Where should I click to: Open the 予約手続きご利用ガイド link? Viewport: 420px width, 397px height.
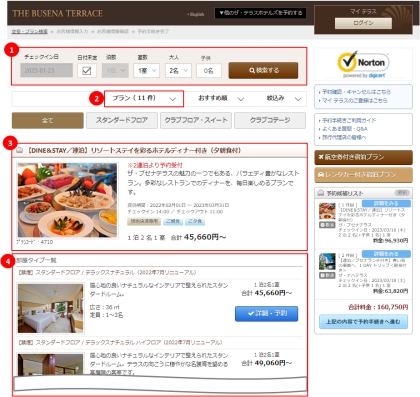point(349,120)
